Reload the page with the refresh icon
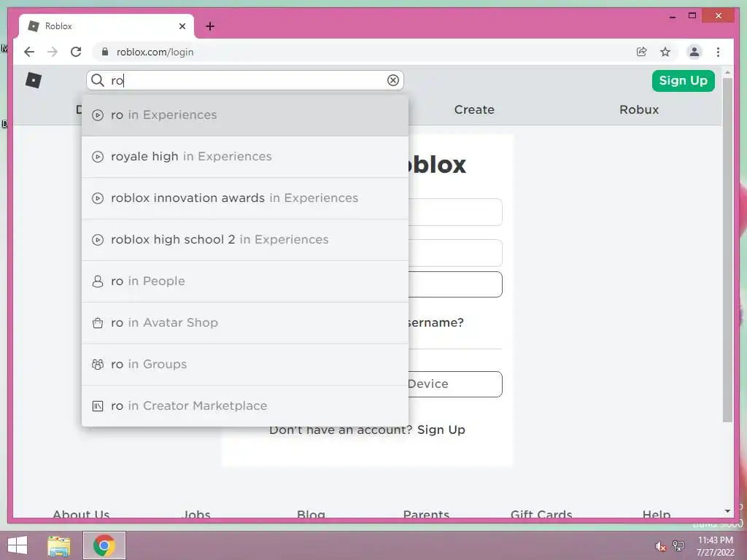This screenshot has width=747, height=560. [76, 52]
